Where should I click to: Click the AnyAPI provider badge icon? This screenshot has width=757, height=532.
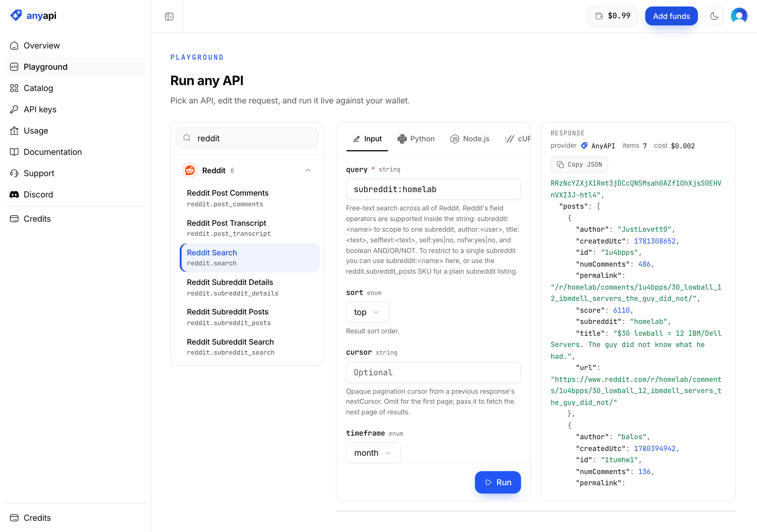[x=584, y=146]
